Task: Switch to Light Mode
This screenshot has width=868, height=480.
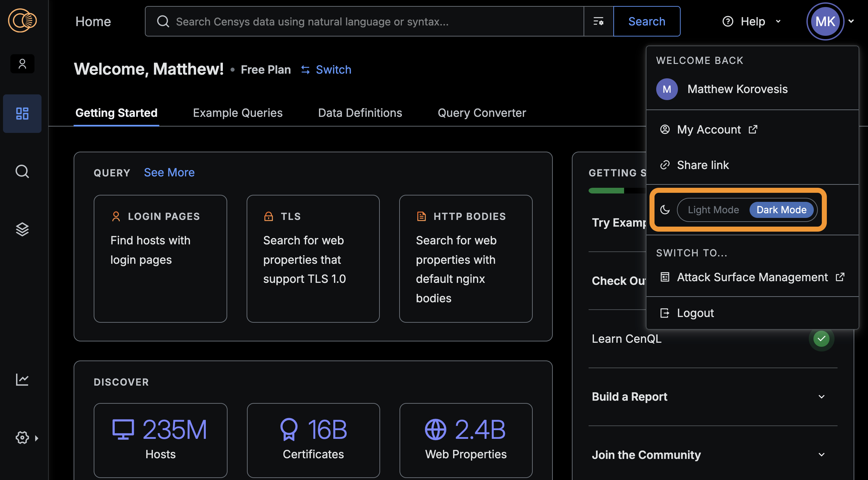Action: pyautogui.click(x=713, y=210)
